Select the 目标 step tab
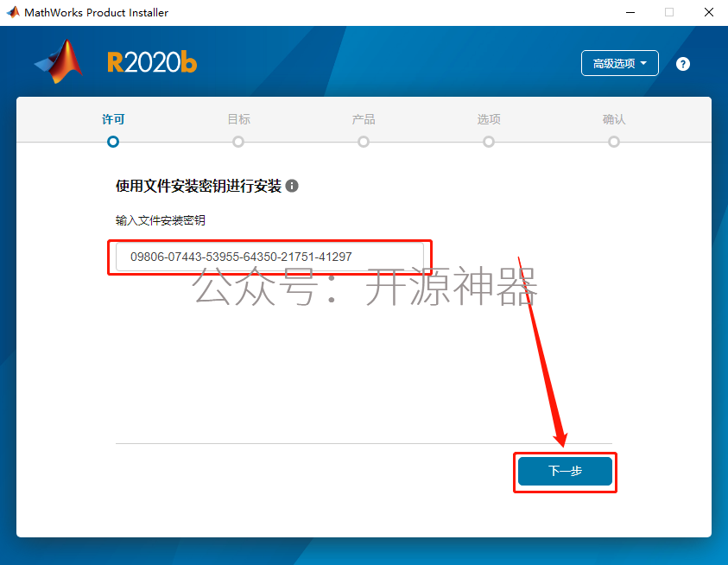 (x=238, y=119)
